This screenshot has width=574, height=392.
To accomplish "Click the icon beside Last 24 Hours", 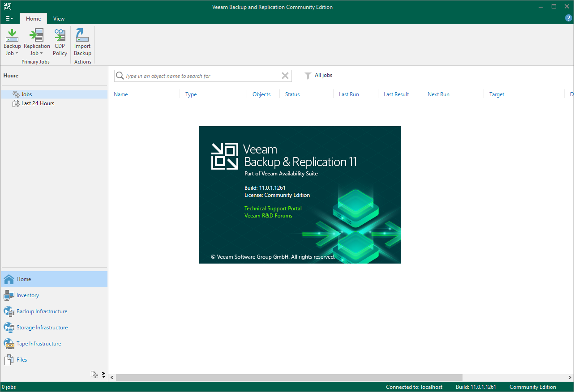I will click(x=16, y=103).
